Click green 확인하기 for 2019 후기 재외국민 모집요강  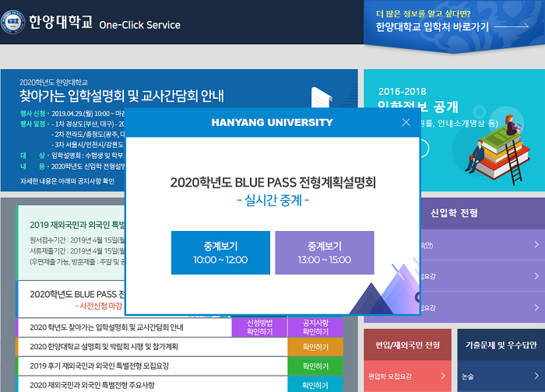pos(315,366)
